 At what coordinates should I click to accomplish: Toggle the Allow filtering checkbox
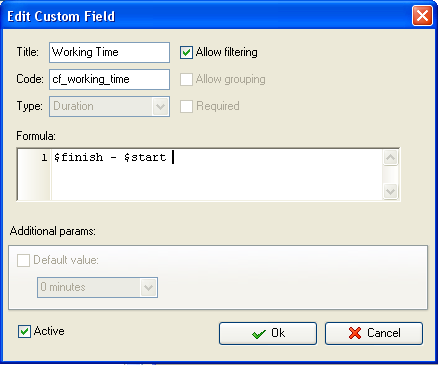[x=186, y=52]
